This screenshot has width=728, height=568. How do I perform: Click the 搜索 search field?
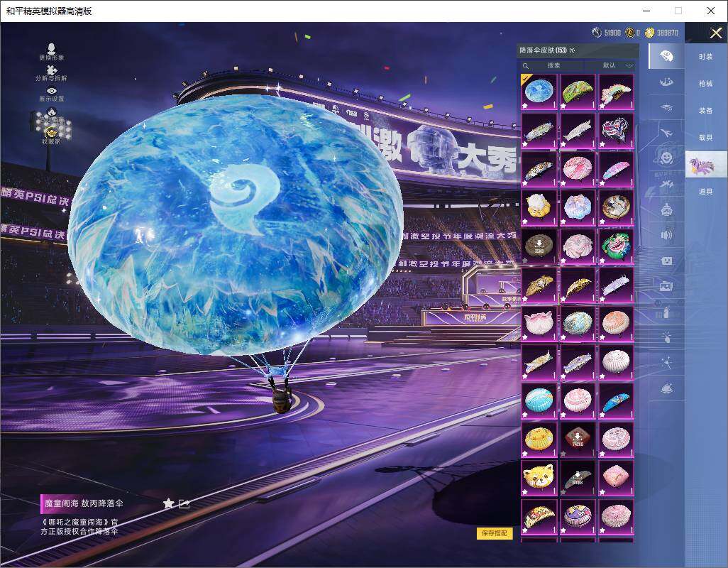pyautogui.click(x=553, y=65)
